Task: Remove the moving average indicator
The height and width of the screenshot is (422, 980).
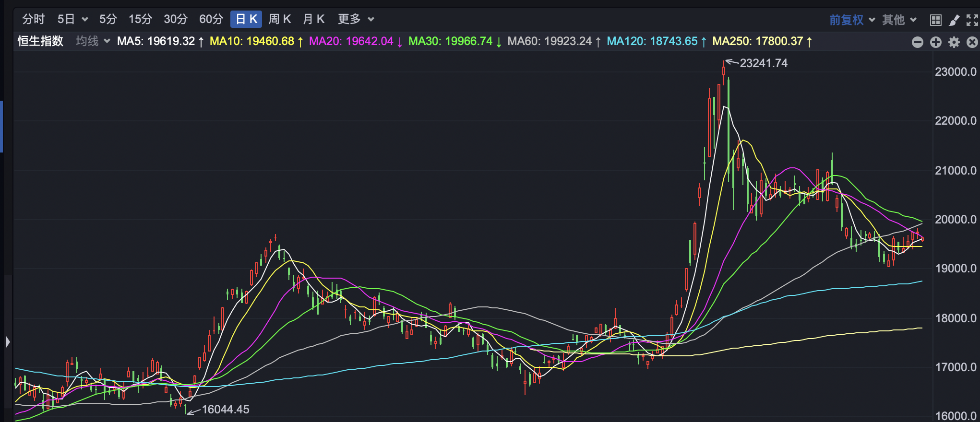Action: pyautogui.click(x=972, y=42)
